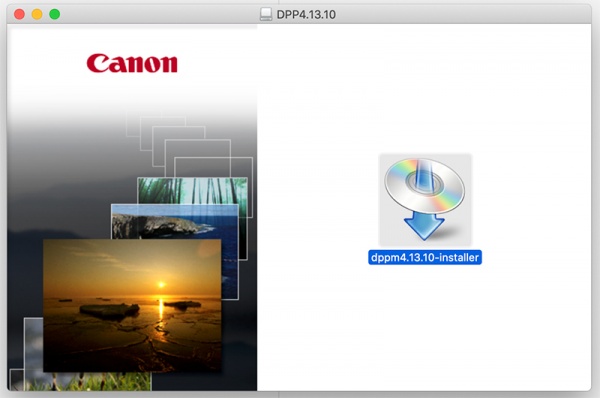Open the dppm4.13.10-installer disc icon

[x=425, y=199]
